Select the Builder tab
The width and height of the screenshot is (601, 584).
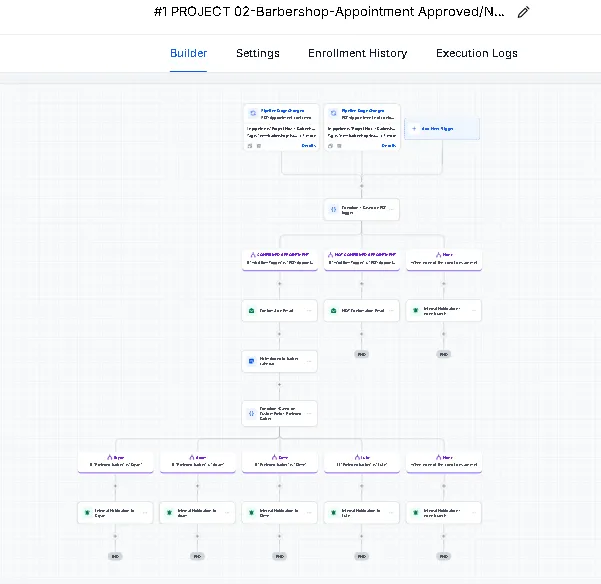click(x=189, y=53)
